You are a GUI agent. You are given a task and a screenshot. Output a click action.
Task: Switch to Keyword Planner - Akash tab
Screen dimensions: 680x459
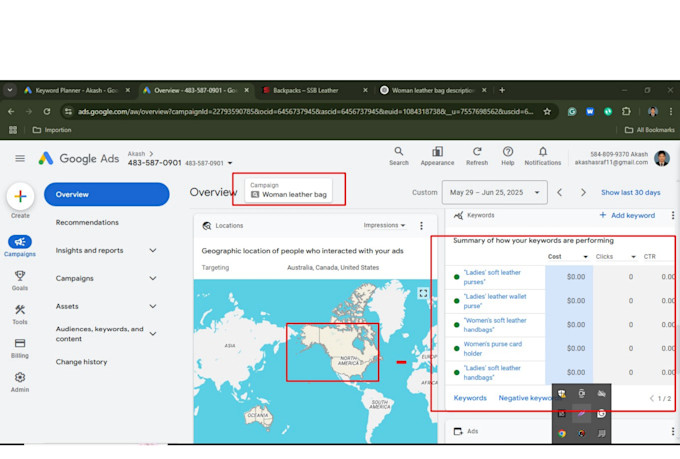[x=77, y=90]
